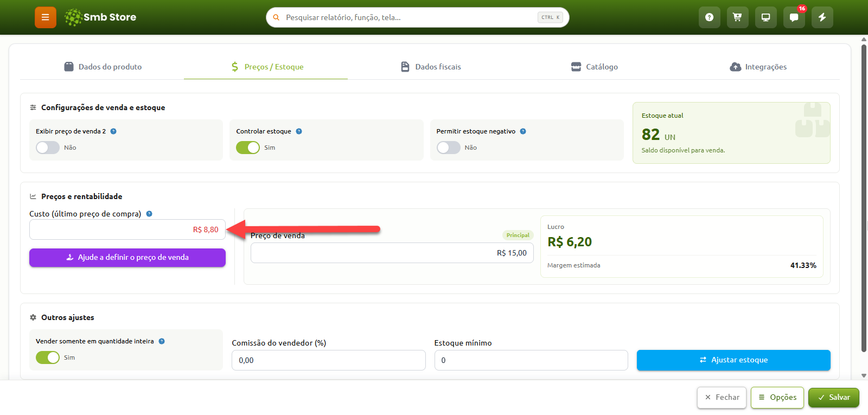This screenshot has width=868, height=415.
Task: Click the green Principal badge
Action: pyautogui.click(x=518, y=235)
